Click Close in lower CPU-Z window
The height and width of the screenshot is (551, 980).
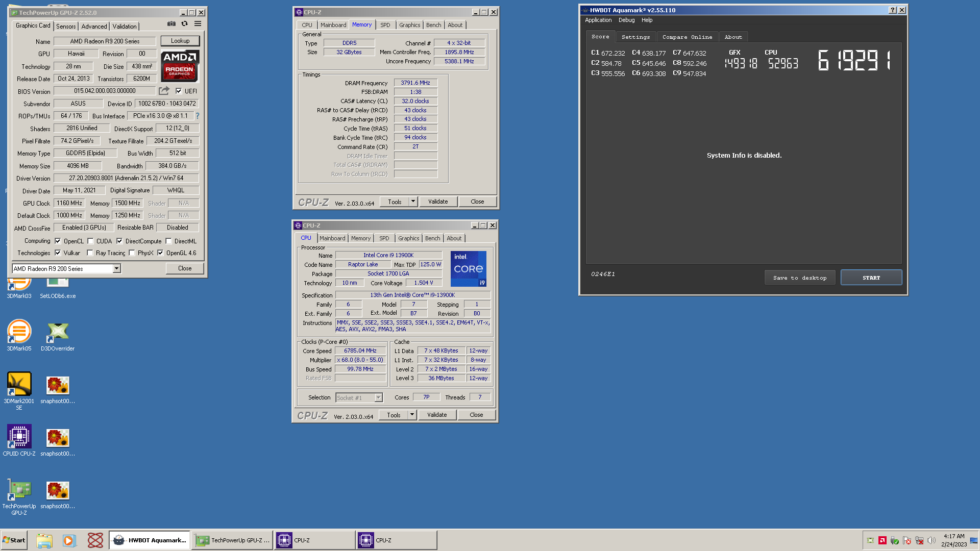(x=476, y=415)
